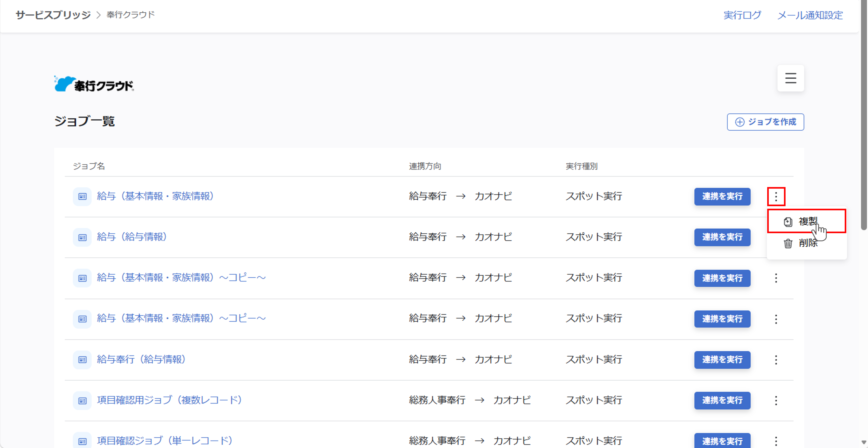Screen dimensions: 868x448
Task: Click ジョブ名 column header
Action: click(x=89, y=166)
